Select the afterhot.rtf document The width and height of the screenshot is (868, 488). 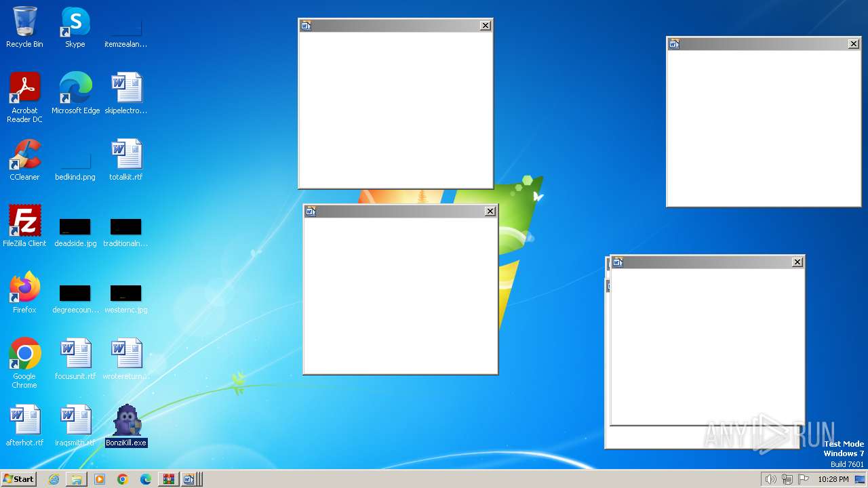(24, 426)
